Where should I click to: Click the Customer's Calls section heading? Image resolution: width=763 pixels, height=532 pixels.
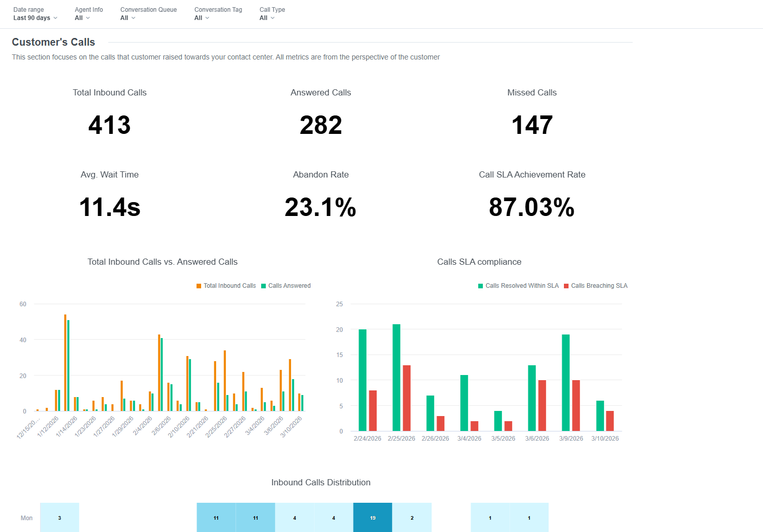53,42
